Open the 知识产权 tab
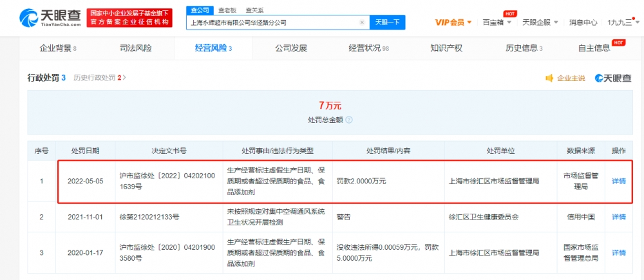The image size is (644, 280). tap(446, 48)
